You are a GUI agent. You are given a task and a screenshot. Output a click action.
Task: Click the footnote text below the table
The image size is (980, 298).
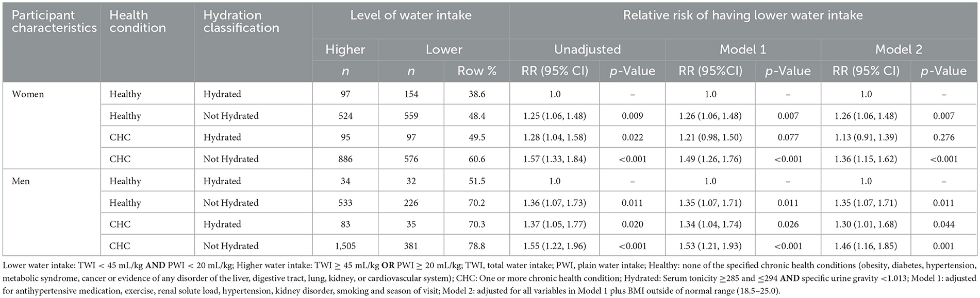(490, 278)
